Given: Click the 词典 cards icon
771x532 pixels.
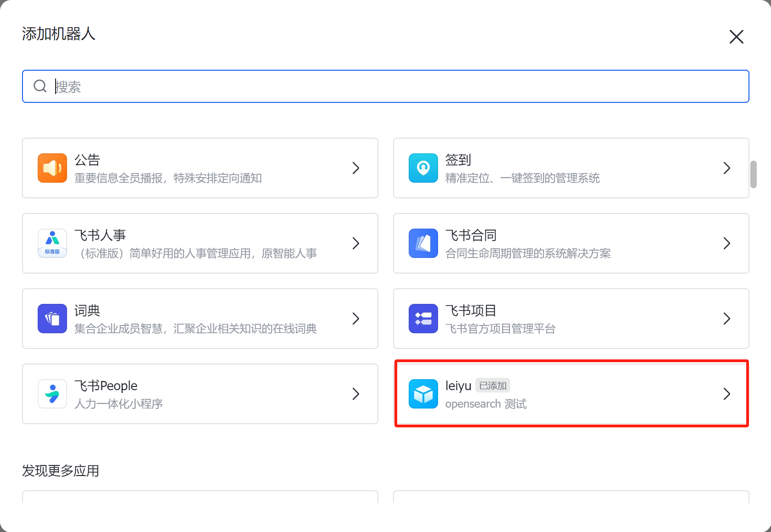Looking at the screenshot, I should click(52, 319).
